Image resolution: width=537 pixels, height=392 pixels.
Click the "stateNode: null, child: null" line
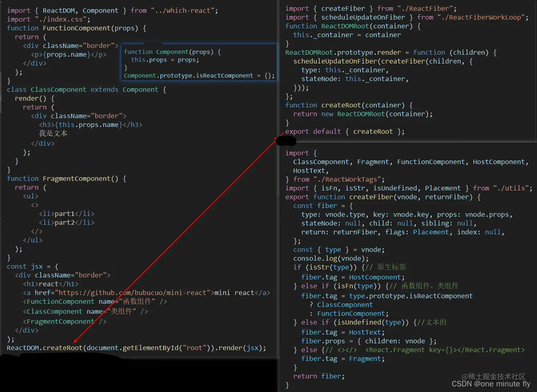pos(389,223)
